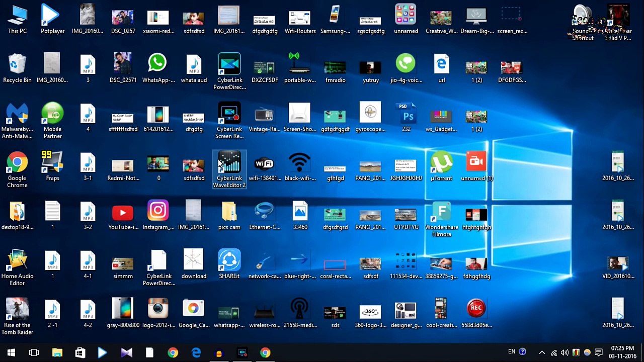
Task: Launch CyberLink Screen Recorder shortcut
Action: [x=229, y=121]
